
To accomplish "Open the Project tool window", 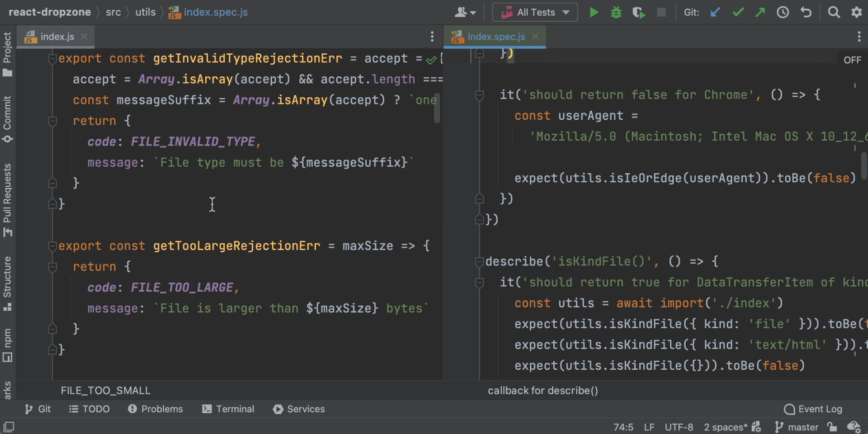I will click(7, 54).
